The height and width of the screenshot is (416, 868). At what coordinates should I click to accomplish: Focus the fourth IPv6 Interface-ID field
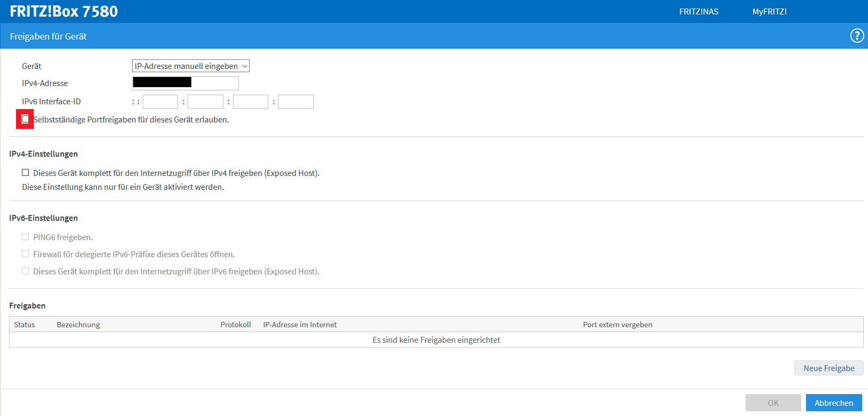(296, 102)
